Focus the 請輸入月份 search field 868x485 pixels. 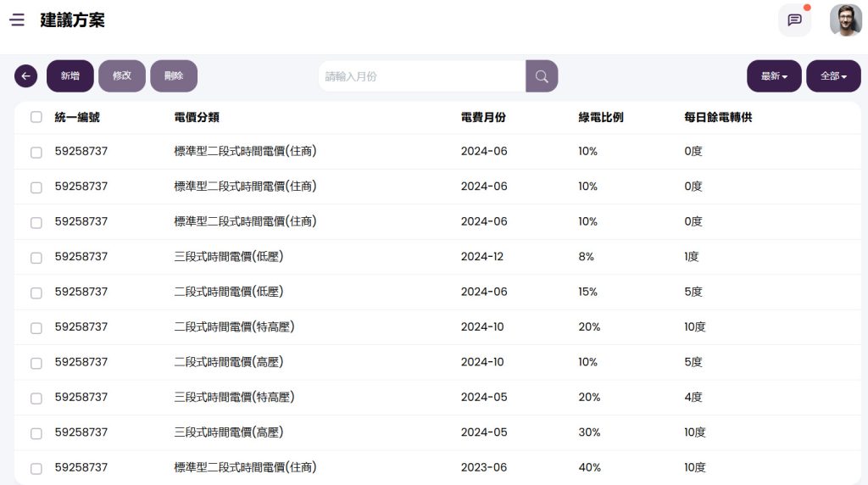tap(421, 76)
